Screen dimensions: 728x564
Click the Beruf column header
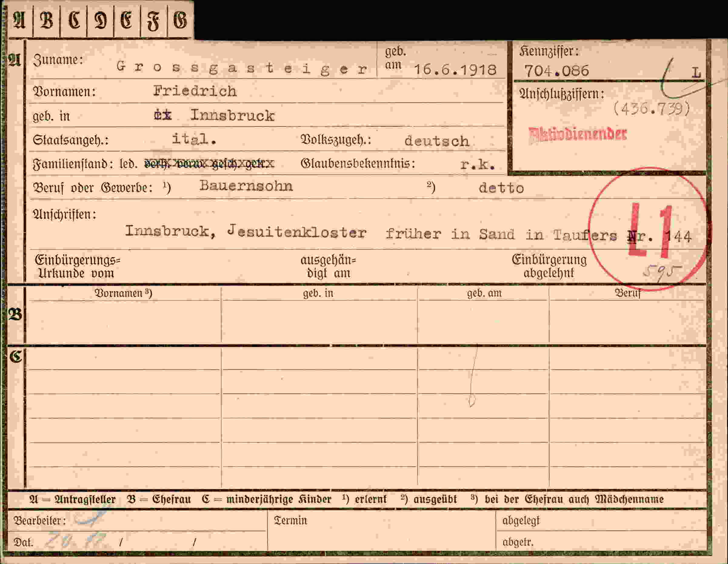tap(628, 293)
